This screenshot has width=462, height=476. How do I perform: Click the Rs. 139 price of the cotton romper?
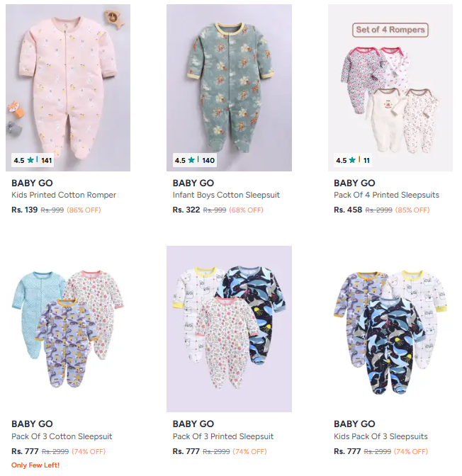[x=25, y=210]
